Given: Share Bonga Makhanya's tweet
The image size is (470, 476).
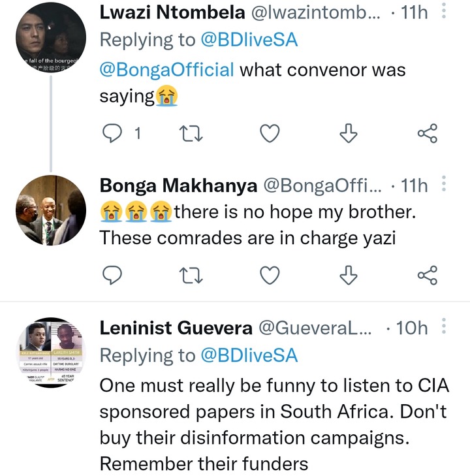Looking at the screenshot, I should [x=428, y=275].
